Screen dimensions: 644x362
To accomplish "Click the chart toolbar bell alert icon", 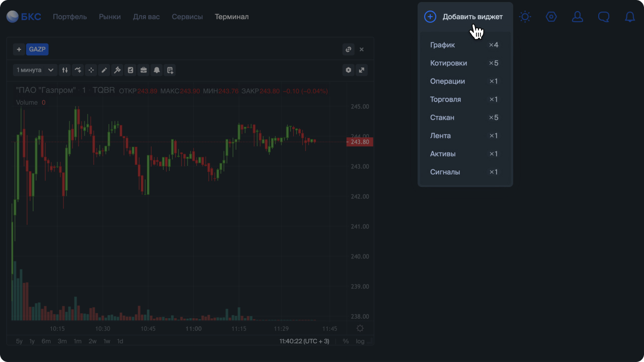I will pyautogui.click(x=156, y=70).
